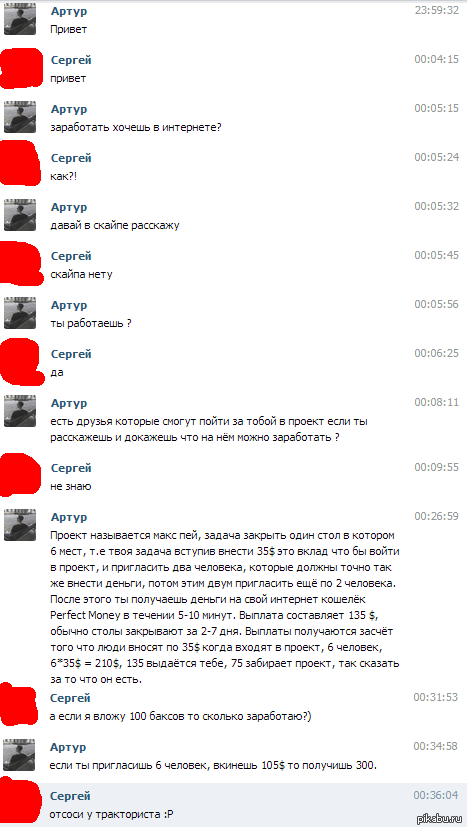Image resolution: width=467 pixels, height=830 pixels.
Task: Open Артур's avatar next to 'ты работаешь ?'
Action: coord(20,313)
